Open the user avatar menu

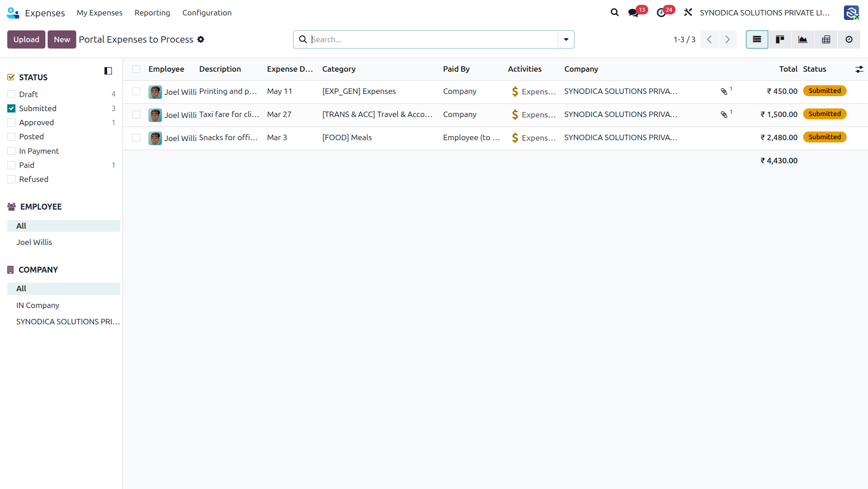[851, 13]
